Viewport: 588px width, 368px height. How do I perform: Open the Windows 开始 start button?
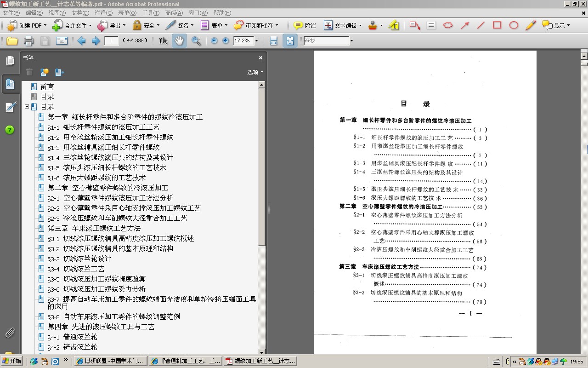tap(11, 361)
